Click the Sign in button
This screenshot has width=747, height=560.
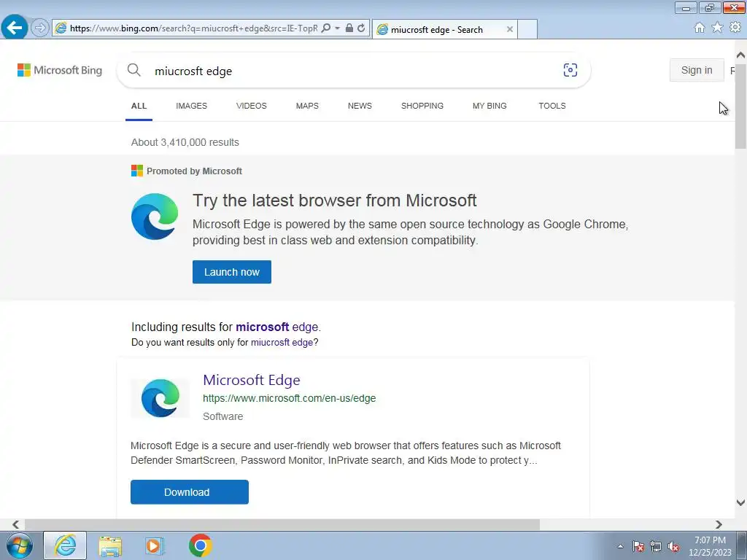[697, 70]
